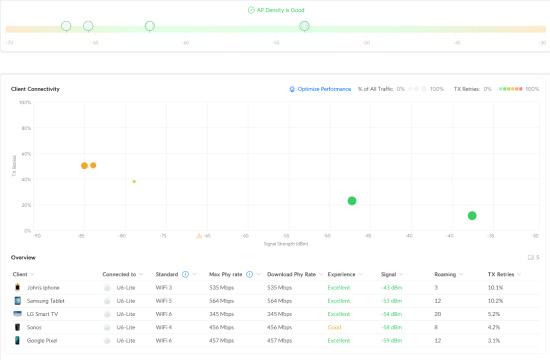Click the U6-Lite AP icon in John's iPhone row
This screenshot has height=360, width=550.
(107, 288)
